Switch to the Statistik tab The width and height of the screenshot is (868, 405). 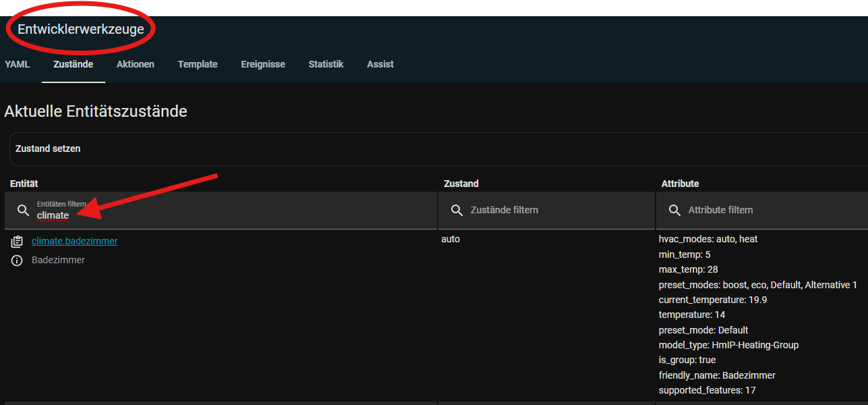pos(326,65)
